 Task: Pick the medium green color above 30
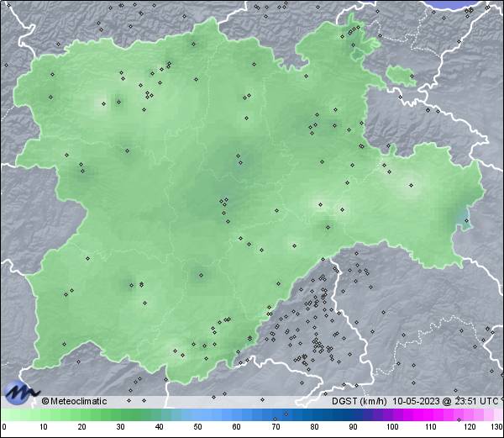(120, 414)
